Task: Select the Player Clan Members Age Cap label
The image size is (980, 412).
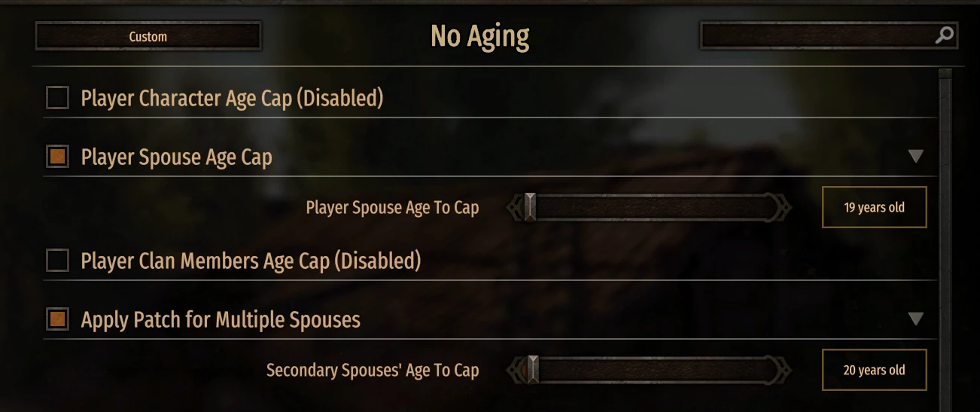Action: [x=251, y=261]
